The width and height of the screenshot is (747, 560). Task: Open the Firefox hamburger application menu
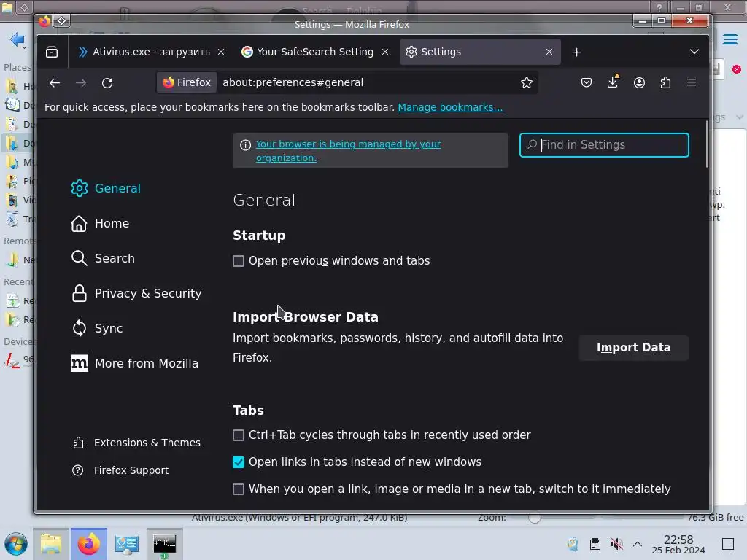[692, 83]
